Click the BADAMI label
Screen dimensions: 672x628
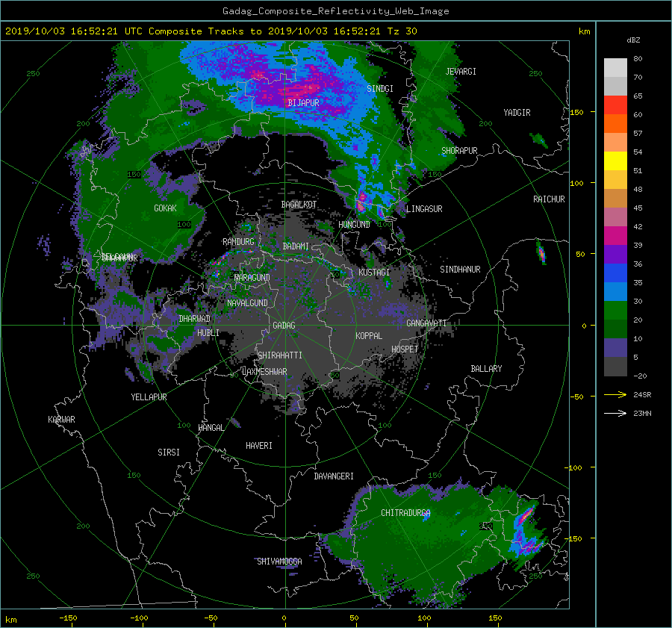coord(296,246)
